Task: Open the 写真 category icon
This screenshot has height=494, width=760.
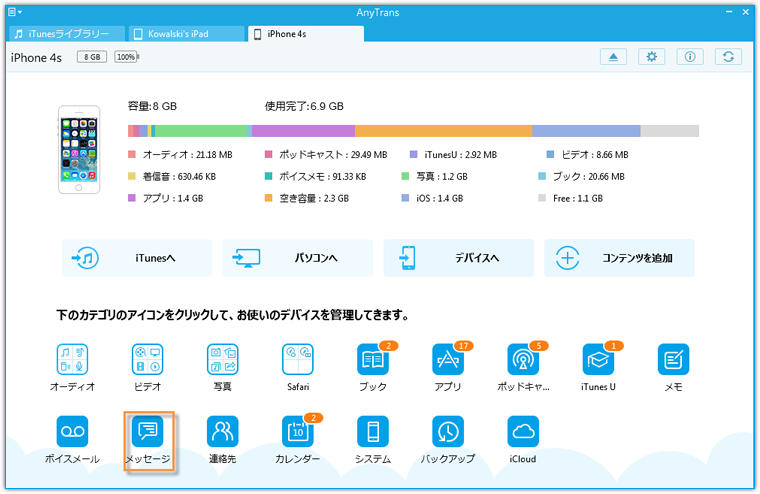Action: click(222, 359)
